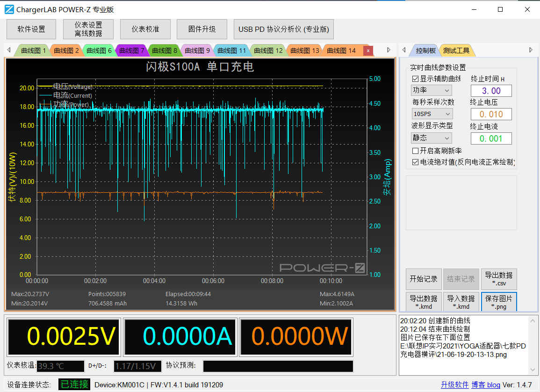Open 软件设置 software settings
Screen dimensions: 540x392
tap(31, 29)
